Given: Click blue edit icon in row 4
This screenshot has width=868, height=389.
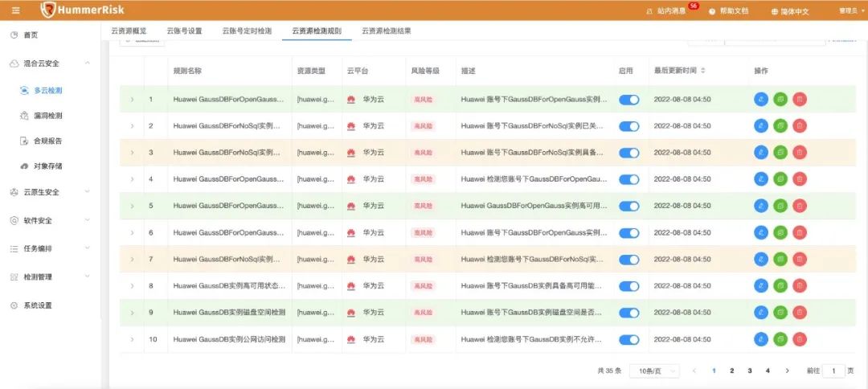Looking at the screenshot, I should click(761, 178).
